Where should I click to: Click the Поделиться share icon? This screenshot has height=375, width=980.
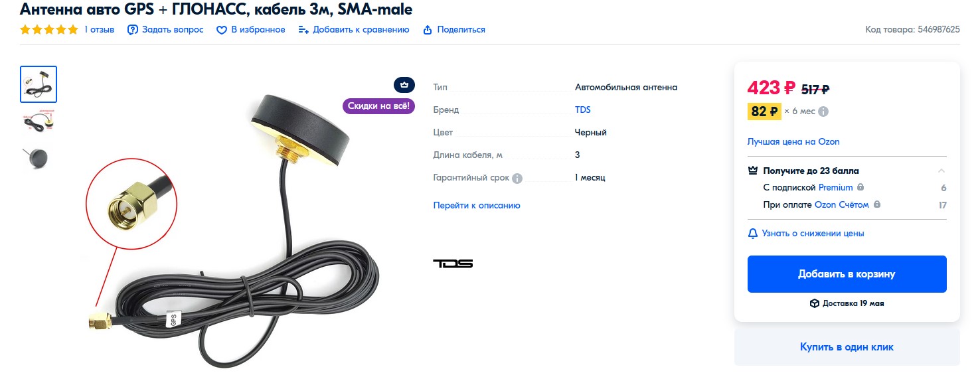point(428,30)
